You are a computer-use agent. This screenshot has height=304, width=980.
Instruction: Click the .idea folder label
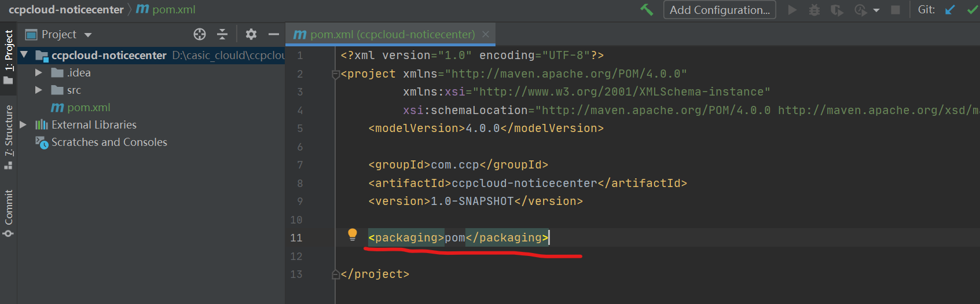point(79,72)
